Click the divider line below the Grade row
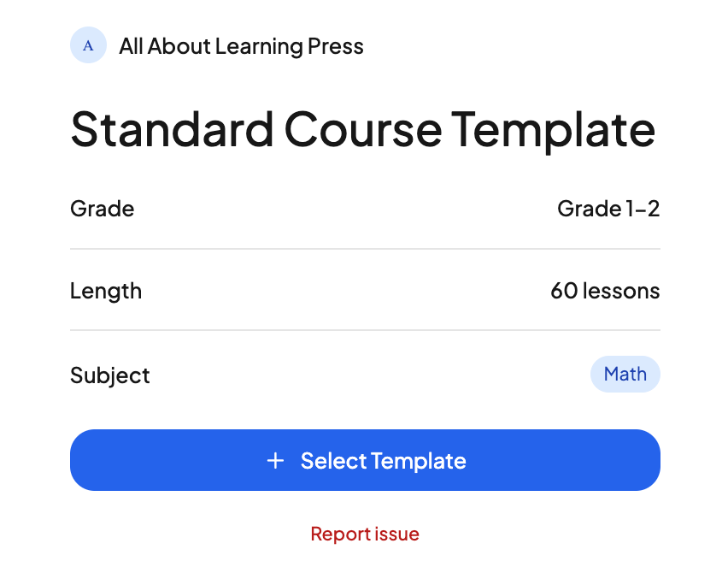This screenshot has height=567, width=728. click(x=365, y=249)
